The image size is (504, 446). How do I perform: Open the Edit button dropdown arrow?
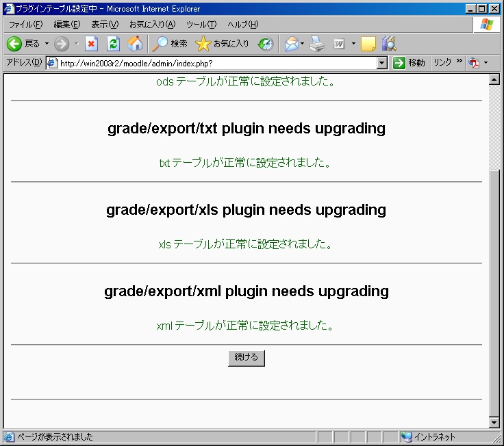coord(353,44)
